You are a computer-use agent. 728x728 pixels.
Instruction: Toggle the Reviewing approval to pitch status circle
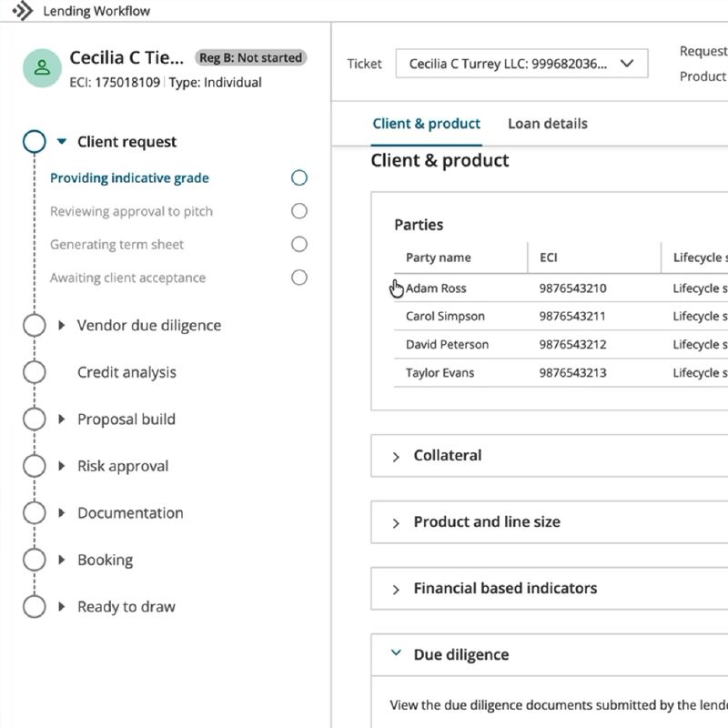(299, 211)
